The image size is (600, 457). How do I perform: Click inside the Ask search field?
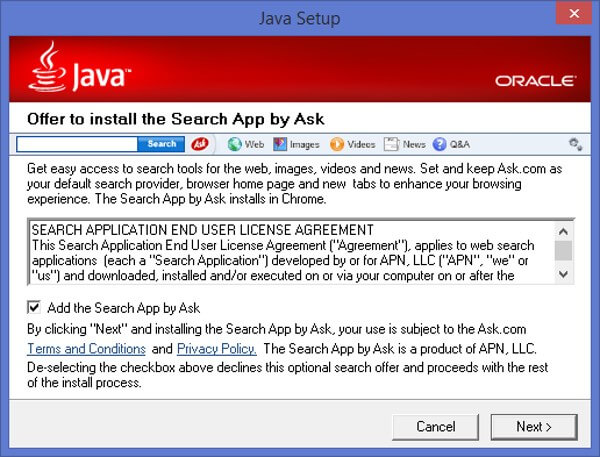(76, 144)
